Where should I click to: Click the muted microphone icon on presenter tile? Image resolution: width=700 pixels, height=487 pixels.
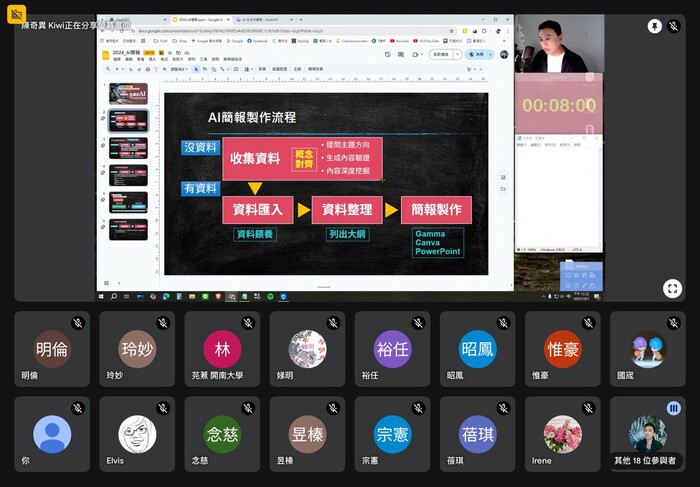coord(674,26)
